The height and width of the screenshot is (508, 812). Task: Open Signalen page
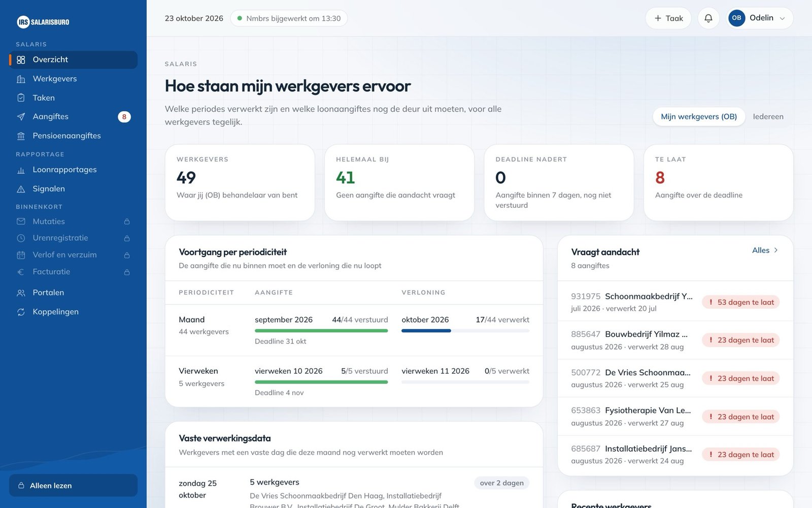[x=73, y=188]
